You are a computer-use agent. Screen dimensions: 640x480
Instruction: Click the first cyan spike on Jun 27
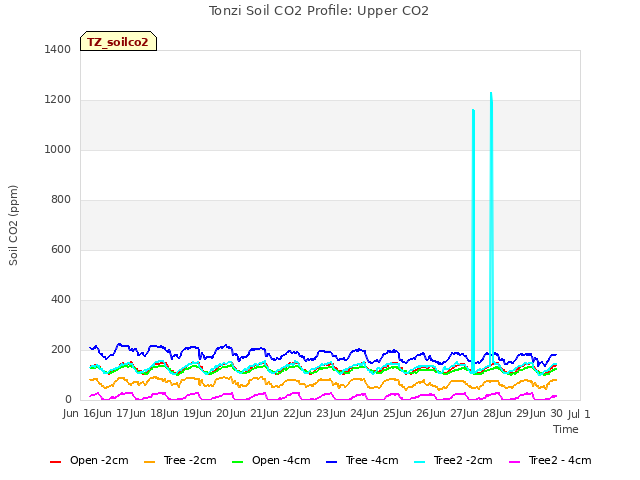tap(473, 241)
